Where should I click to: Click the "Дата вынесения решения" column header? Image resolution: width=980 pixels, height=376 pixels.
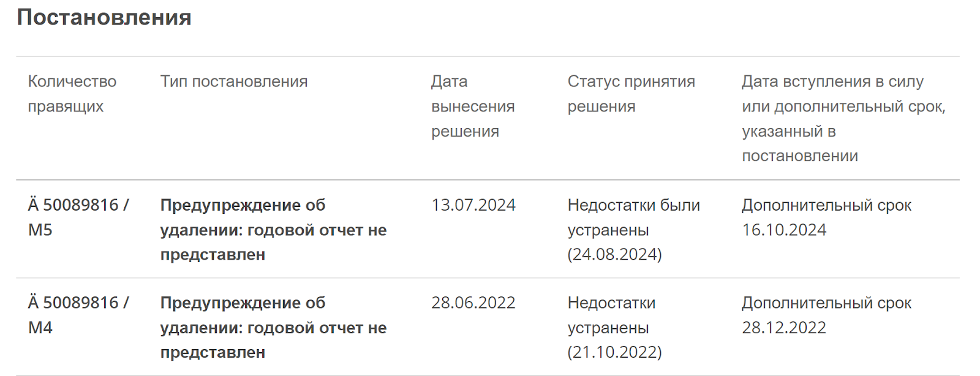tap(472, 106)
